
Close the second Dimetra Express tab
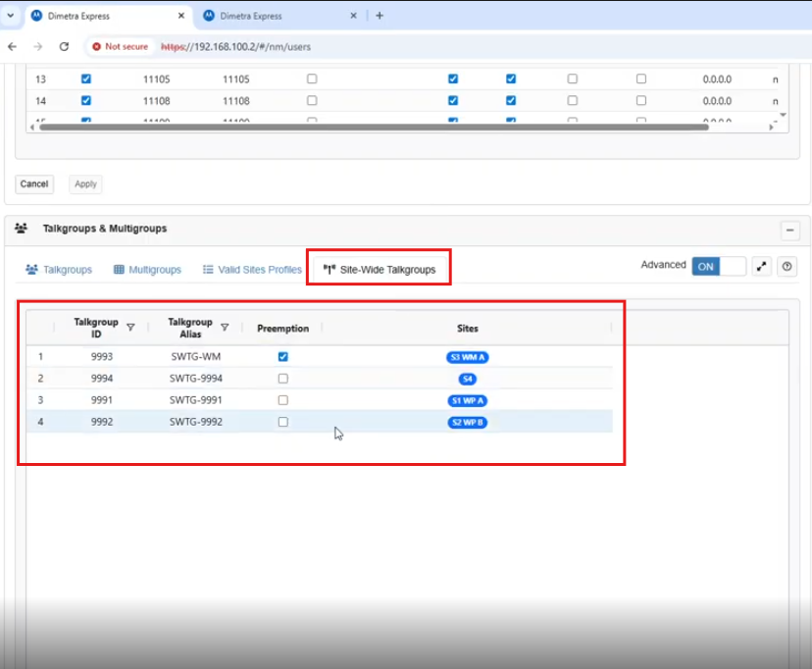(353, 16)
